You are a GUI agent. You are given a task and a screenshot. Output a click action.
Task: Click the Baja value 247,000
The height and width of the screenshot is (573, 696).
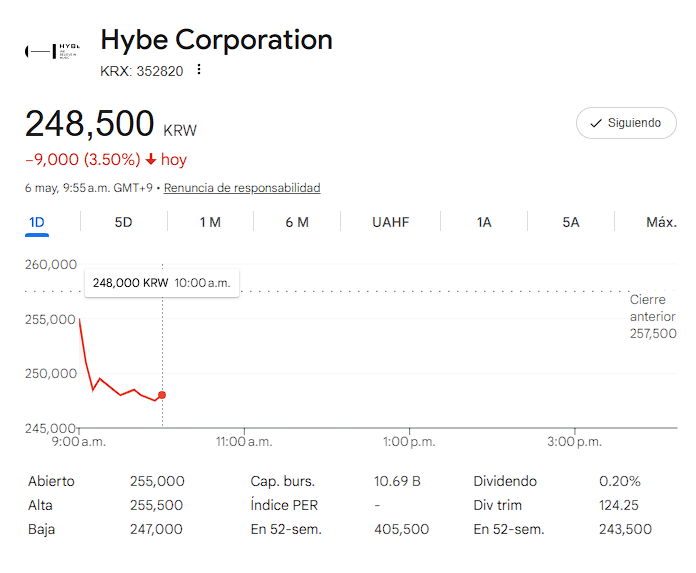click(x=156, y=529)
